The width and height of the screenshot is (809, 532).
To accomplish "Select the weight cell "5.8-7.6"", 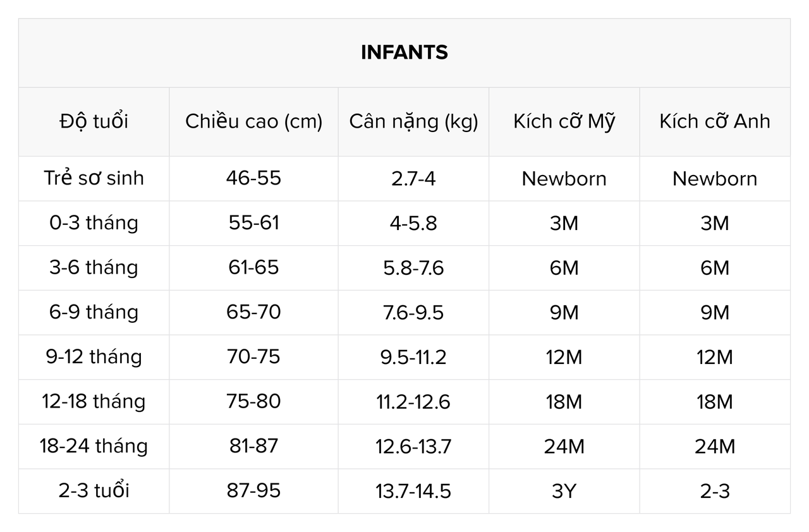I will pyautogui.click(x=413, y=268).
